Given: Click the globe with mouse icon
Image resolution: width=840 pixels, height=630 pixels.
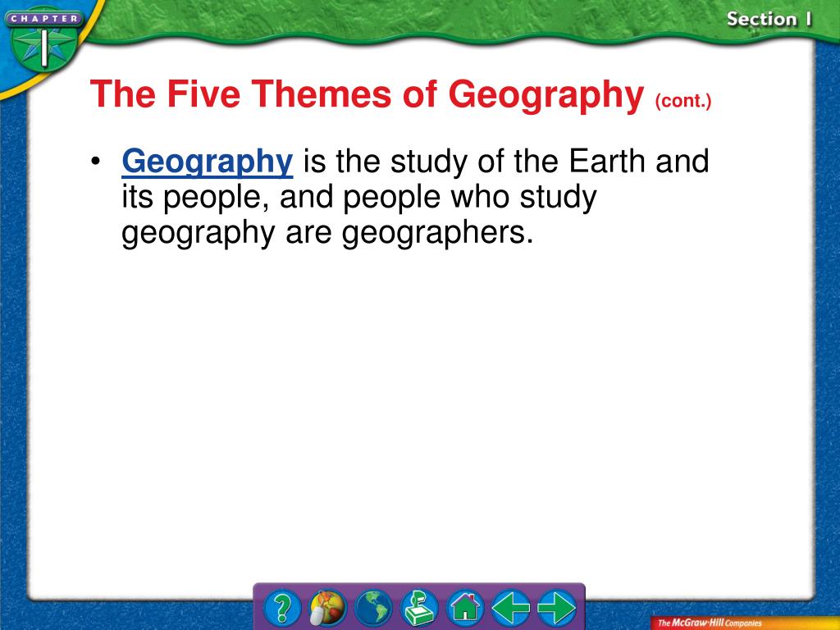Looking at the screenshot, I should pos(328,608).
